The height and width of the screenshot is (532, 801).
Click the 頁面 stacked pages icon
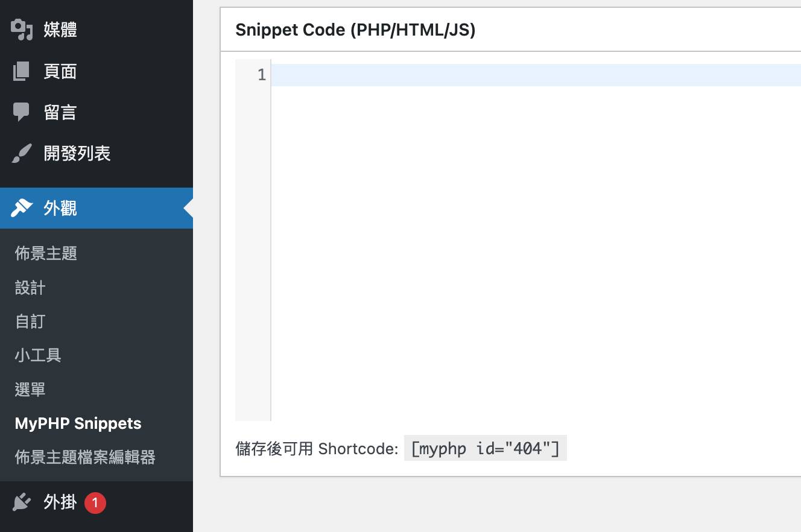(21, 71)
